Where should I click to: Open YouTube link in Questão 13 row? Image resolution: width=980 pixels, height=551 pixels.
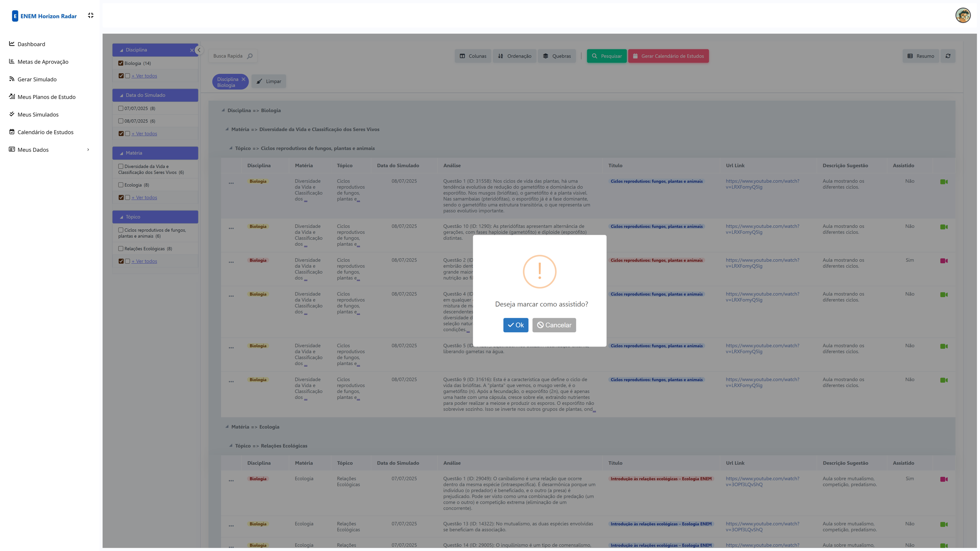pyautogui.click(x=762, y=527)
